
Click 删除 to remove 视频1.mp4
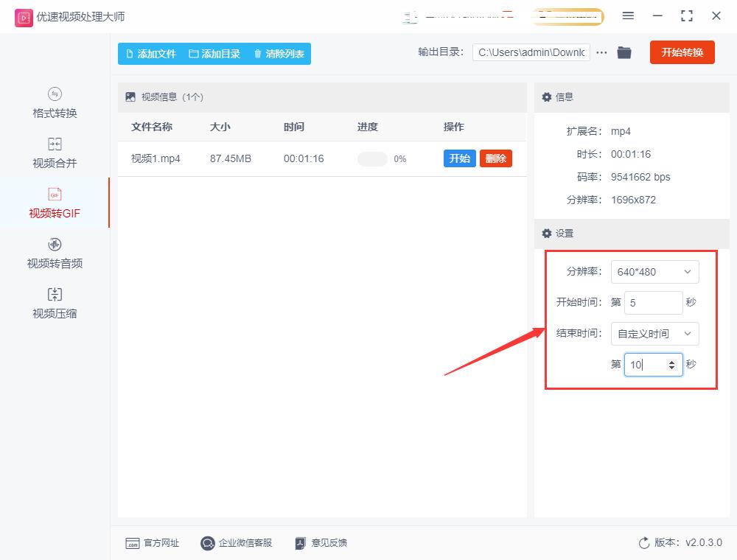495,158
